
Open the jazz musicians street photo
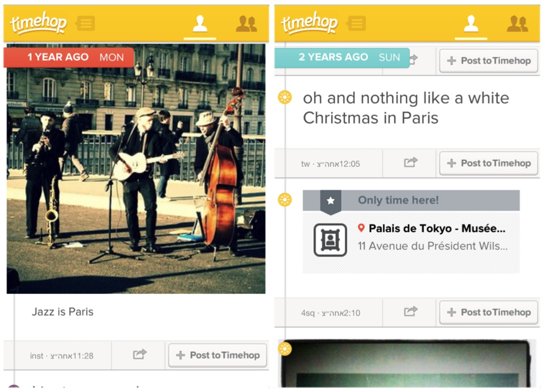click(136, 169)
